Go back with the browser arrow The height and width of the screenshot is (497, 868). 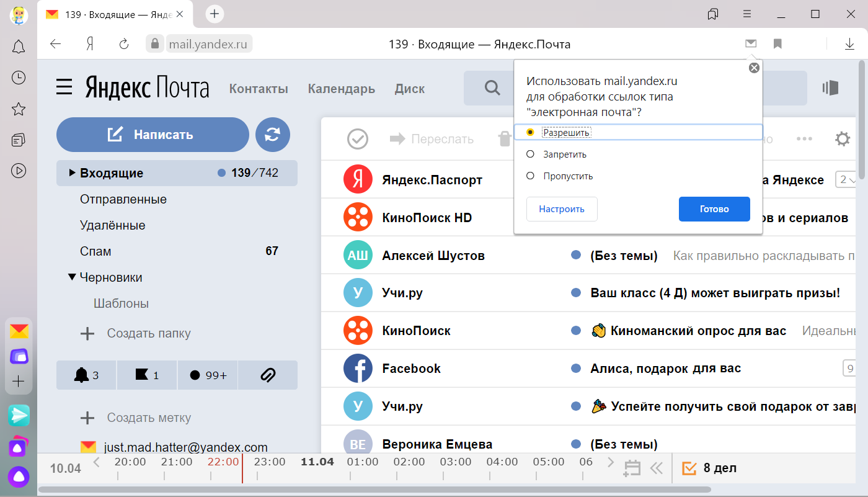click(56, 44)
